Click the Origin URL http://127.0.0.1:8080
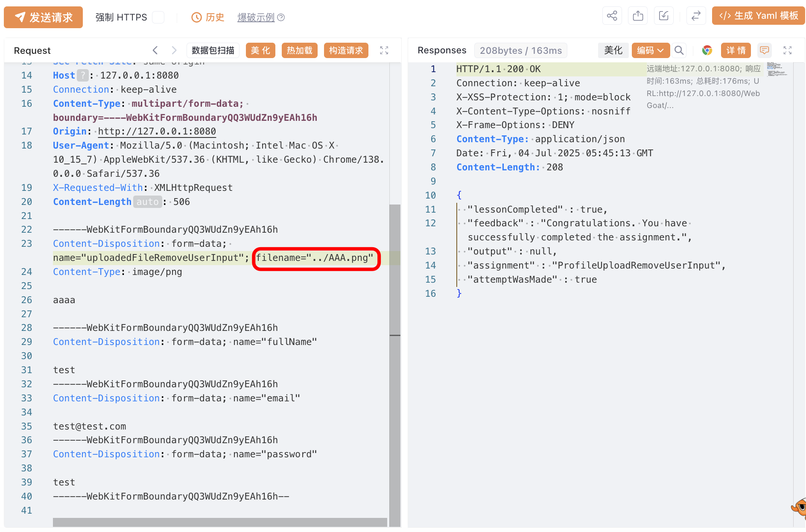806x532 pixels. tap(157, 132)
